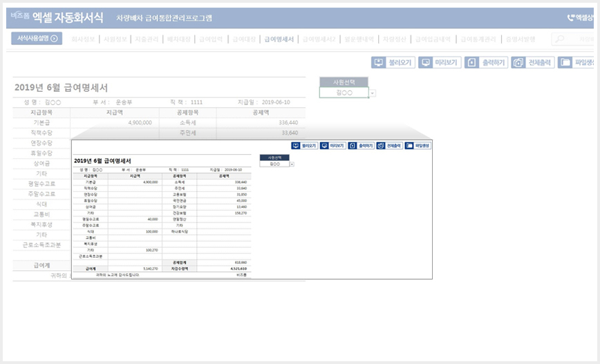Viewport: 600px width, 364px height.
Task: Click the 불러오기 button in the magnified inset
Action: 305,146
